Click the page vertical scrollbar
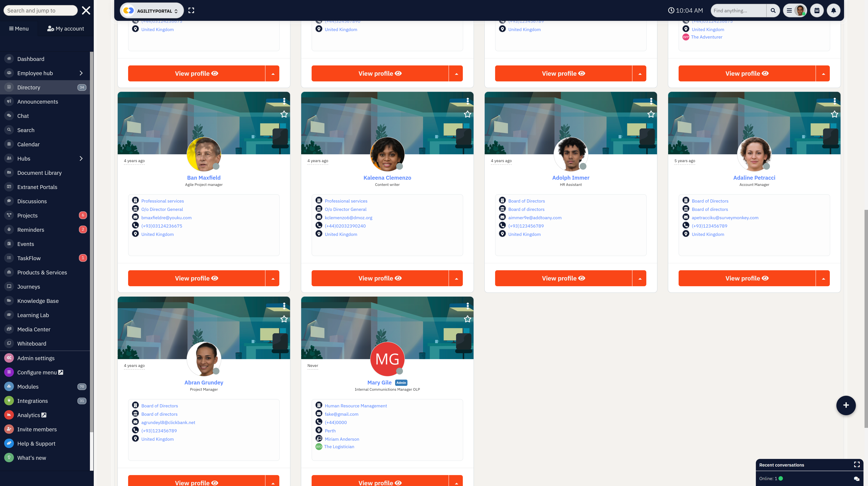 (866, 318)
